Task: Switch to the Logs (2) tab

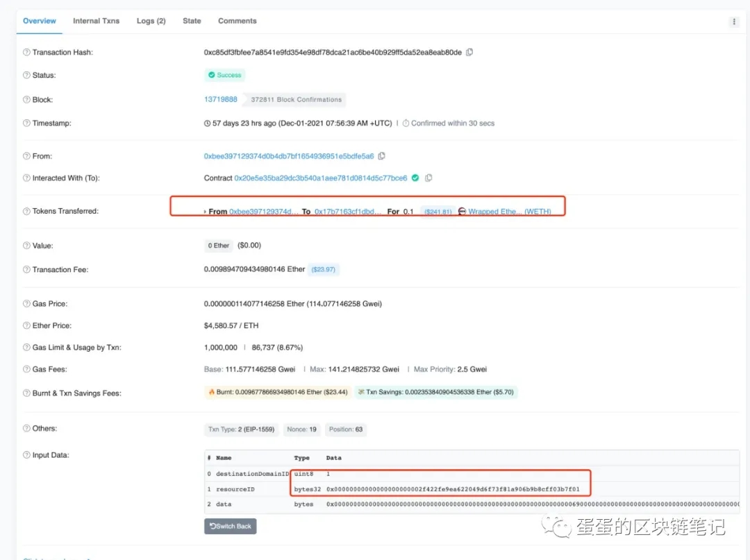Action: (x=151, y=21)
